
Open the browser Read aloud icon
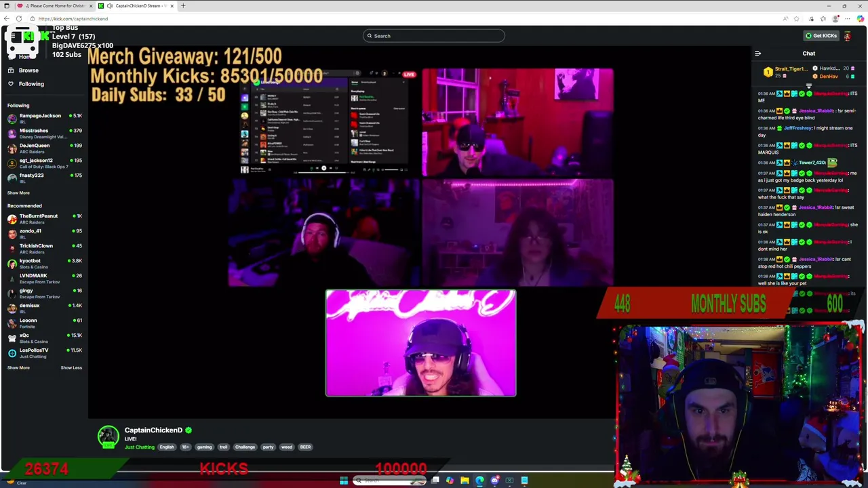coord(785,18)
